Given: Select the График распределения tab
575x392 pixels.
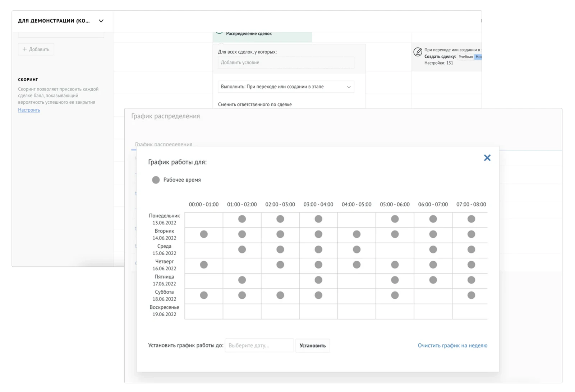Looking at the screenshot, I should [x=164, y=144].
